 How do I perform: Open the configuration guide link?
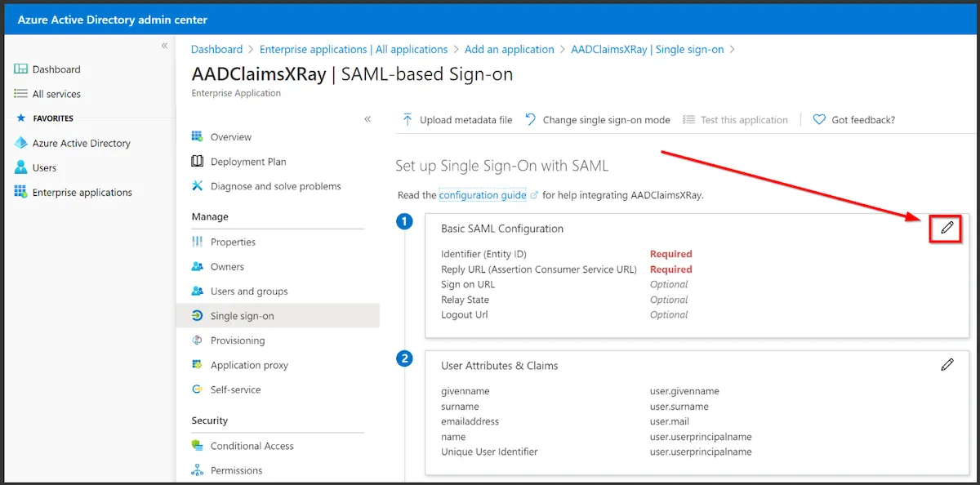483,195
